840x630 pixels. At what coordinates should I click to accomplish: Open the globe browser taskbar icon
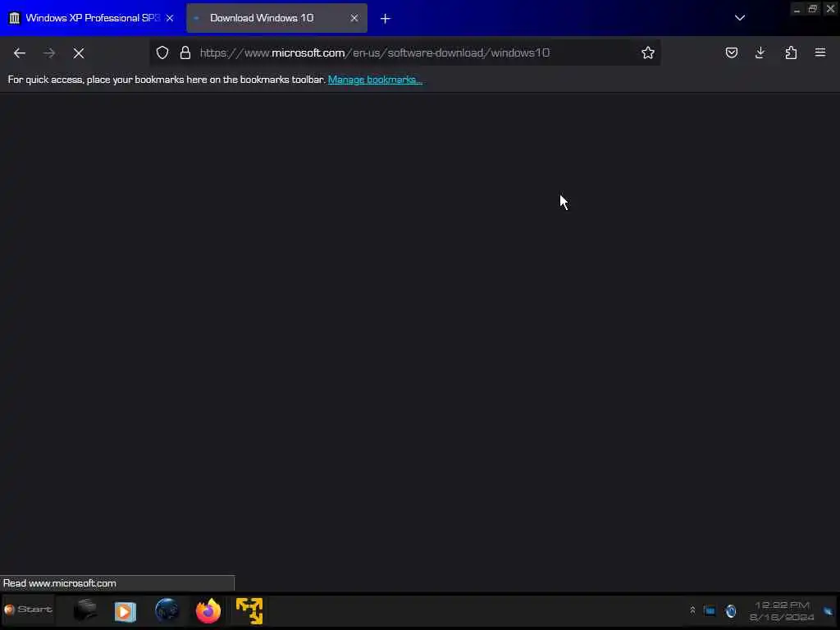point(167,610)
